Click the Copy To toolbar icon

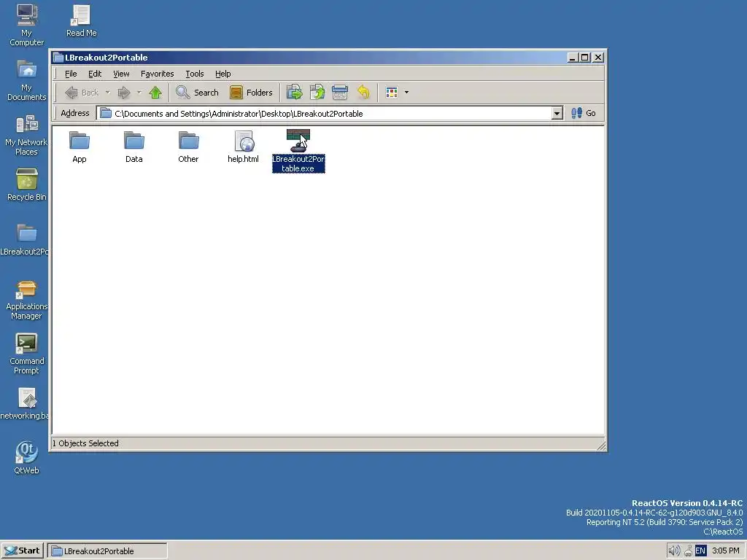coord(317,93)
